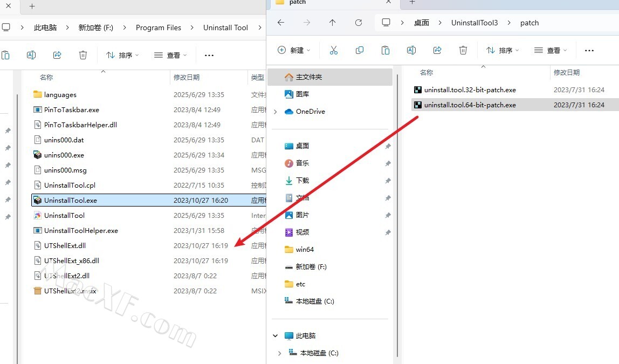Click Share icon in Uninstall Tool window
The width and height of the screenshot is (619, 364).
pos(57,55)
